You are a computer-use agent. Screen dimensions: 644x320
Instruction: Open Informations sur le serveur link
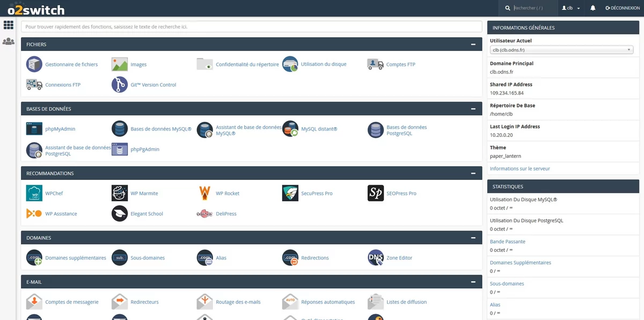coord(519,169)
